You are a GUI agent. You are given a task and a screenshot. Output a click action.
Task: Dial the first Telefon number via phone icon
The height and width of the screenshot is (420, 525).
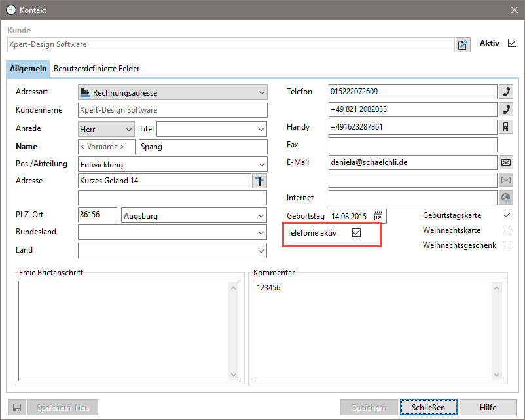(506, 92)
